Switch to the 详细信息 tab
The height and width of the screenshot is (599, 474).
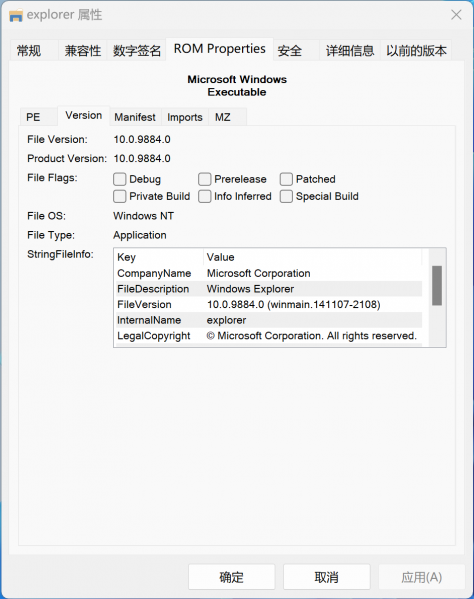(350, 50)
